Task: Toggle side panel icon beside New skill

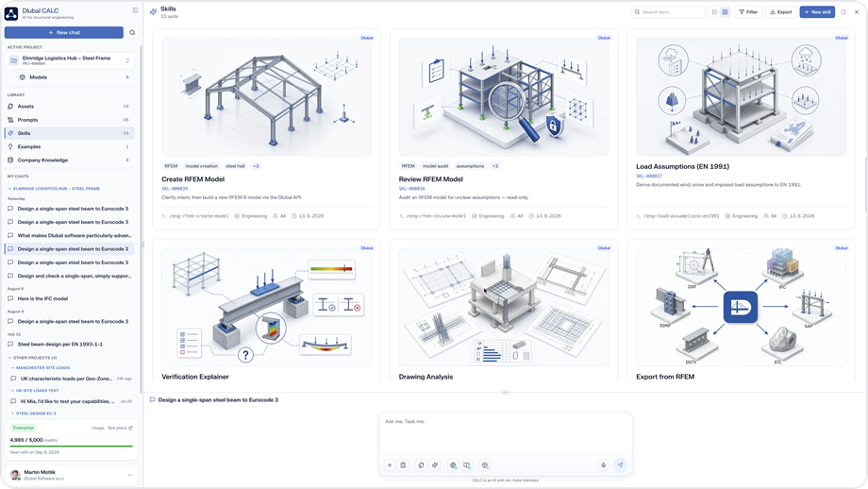Action: [x=843, y=11]
